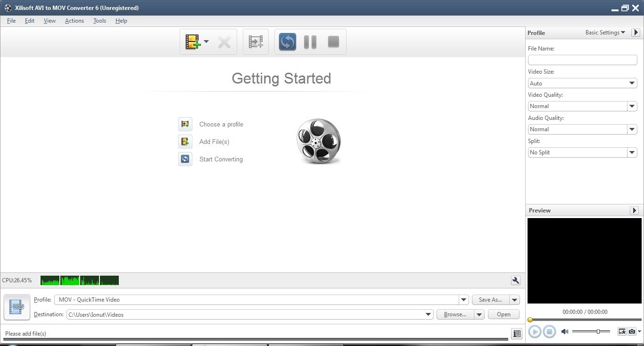Click the Choose a profile icon
This screenshot has width=644, height=346.
coord(185,124)
